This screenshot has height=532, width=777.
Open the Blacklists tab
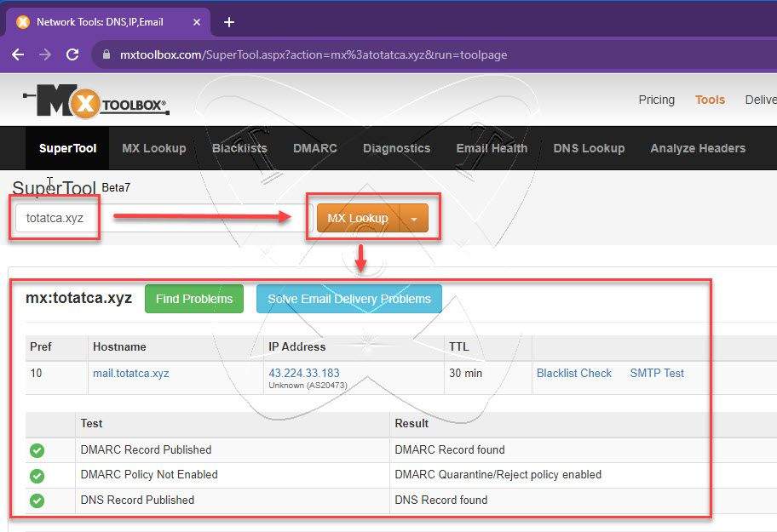[x=239, y=148]
